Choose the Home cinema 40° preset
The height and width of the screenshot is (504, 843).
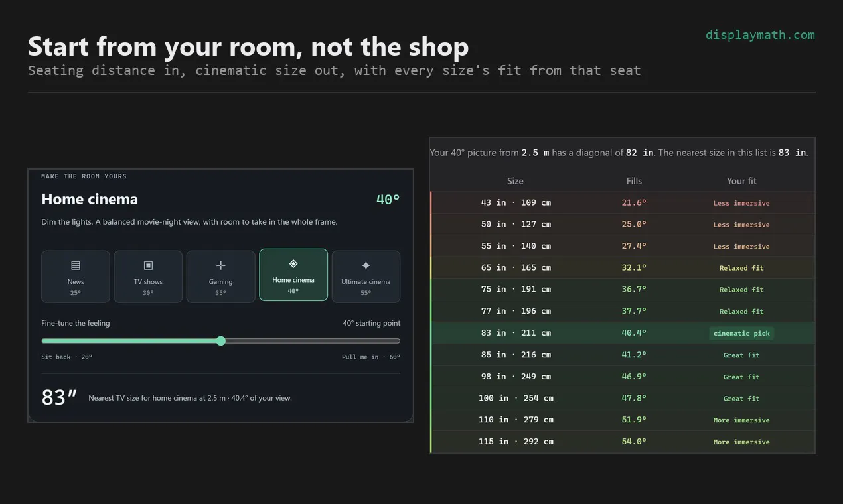293,275
